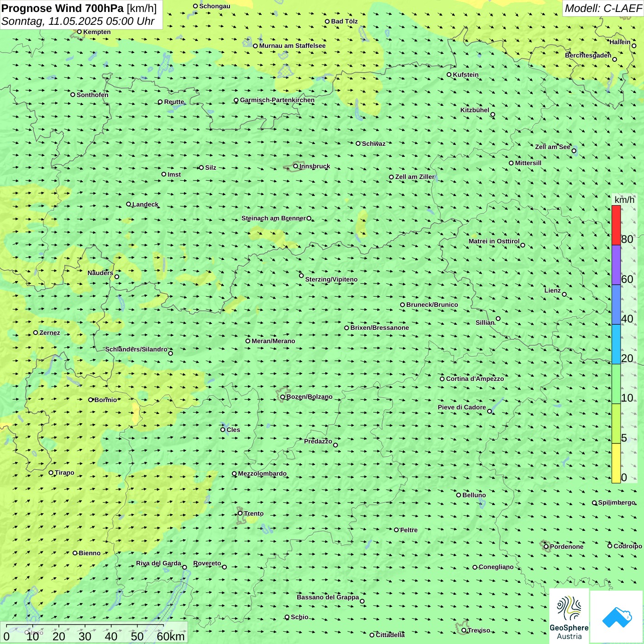The height and width of the screenshot is (644, 644).
Task: Click the 'Matrei in Osttirol' label
Action: click(494, 241)
